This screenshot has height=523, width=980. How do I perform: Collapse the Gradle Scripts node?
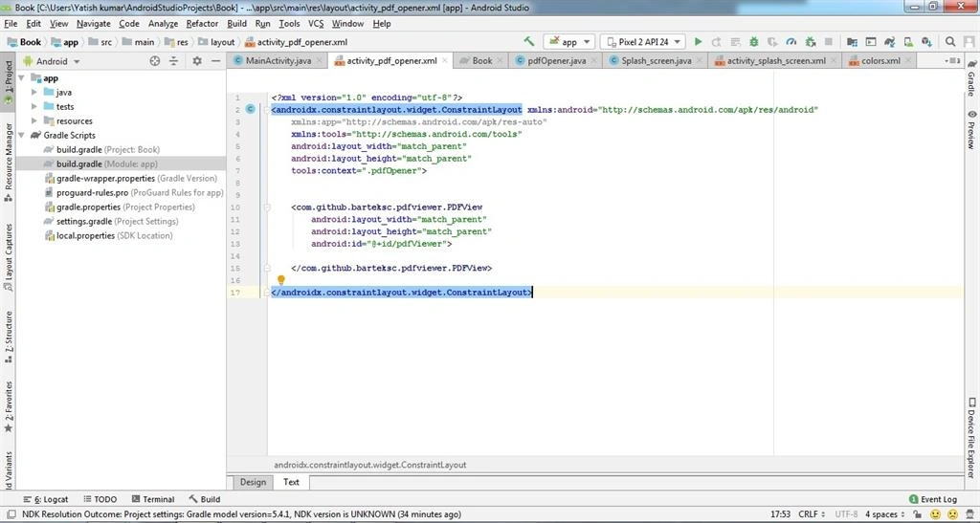(x=22, y=136)
